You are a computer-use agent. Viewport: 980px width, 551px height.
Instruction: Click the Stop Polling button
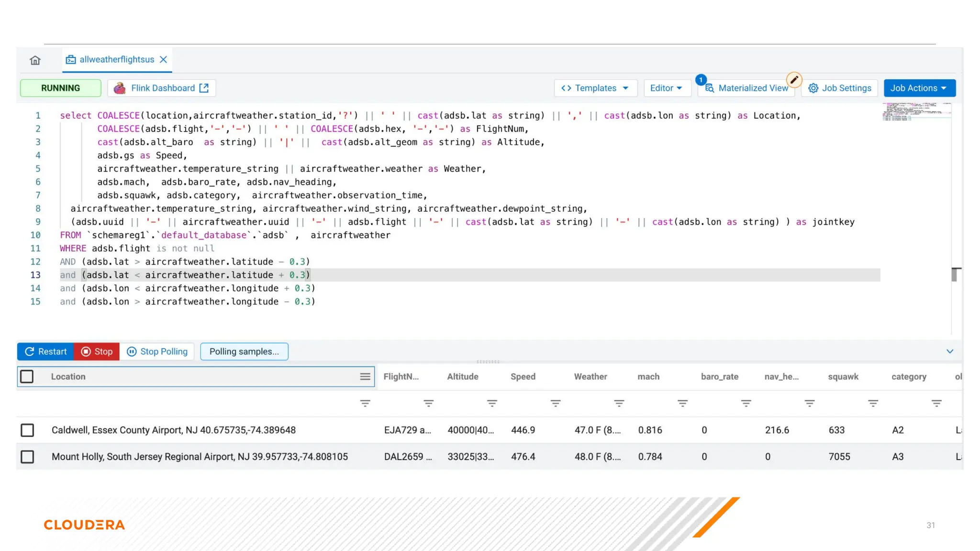[157, 352]
